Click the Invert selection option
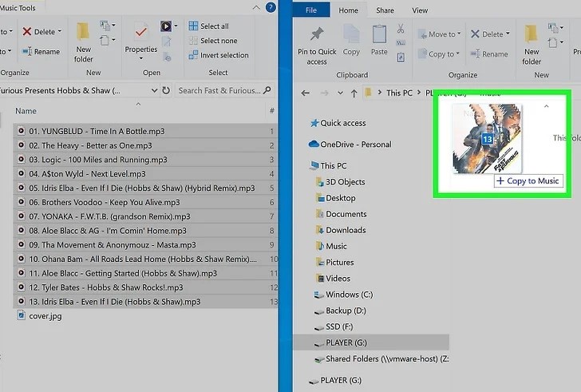The image size is (581, 392). tap(219, 55)
